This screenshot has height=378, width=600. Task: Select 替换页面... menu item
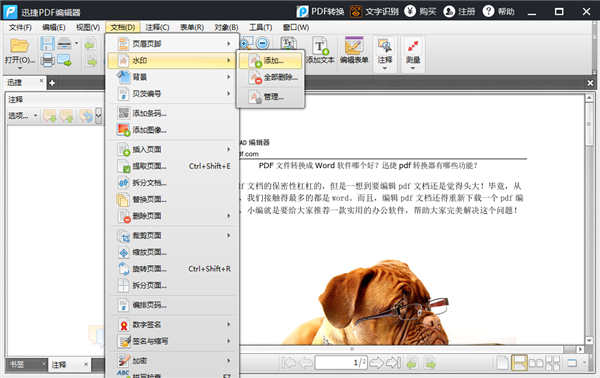(171, 199)
